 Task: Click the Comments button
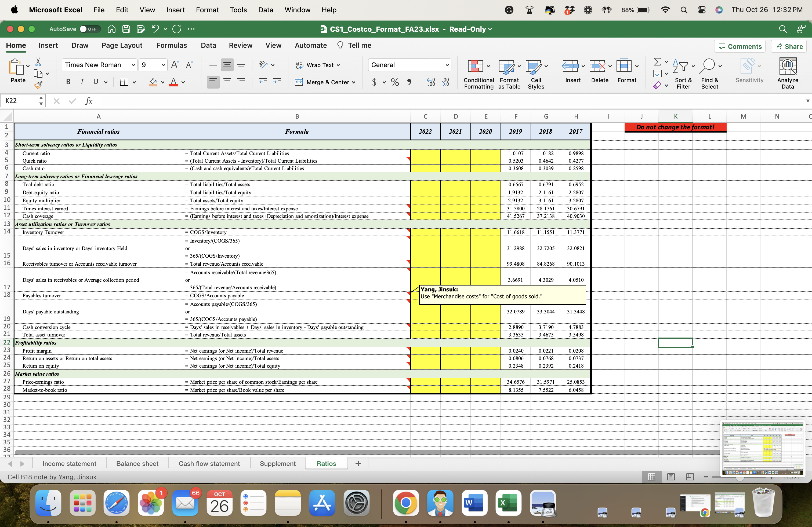[740, 46]
